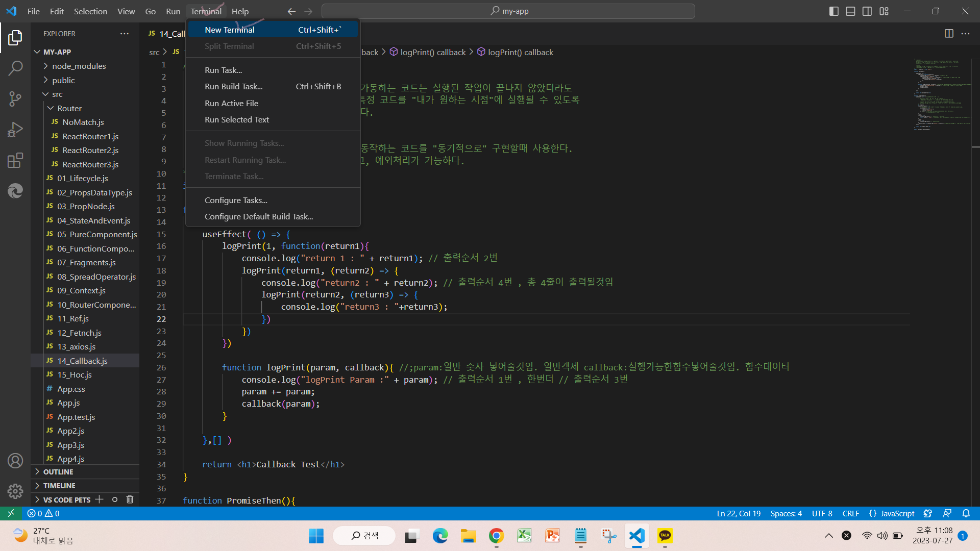Click the Accounts icon in activity bar
The height and width of the screenshot is (551, 980).
15,461
